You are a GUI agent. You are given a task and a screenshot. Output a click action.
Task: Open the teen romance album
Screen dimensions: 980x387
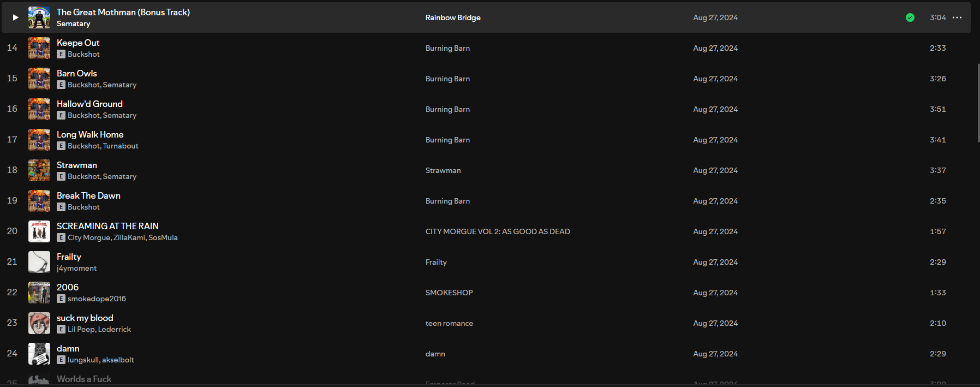pos(449,323)
